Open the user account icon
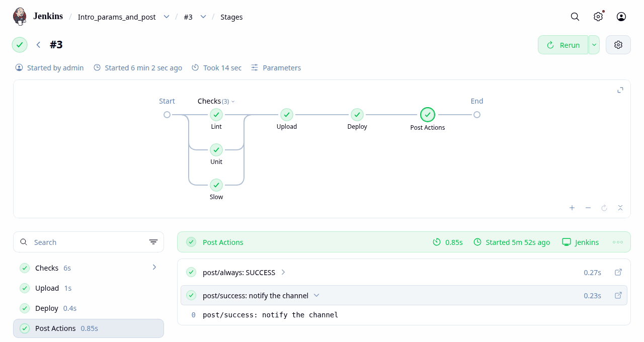Image resolution: width=644 pixels, height=342 pixels. tap(621, 17)
